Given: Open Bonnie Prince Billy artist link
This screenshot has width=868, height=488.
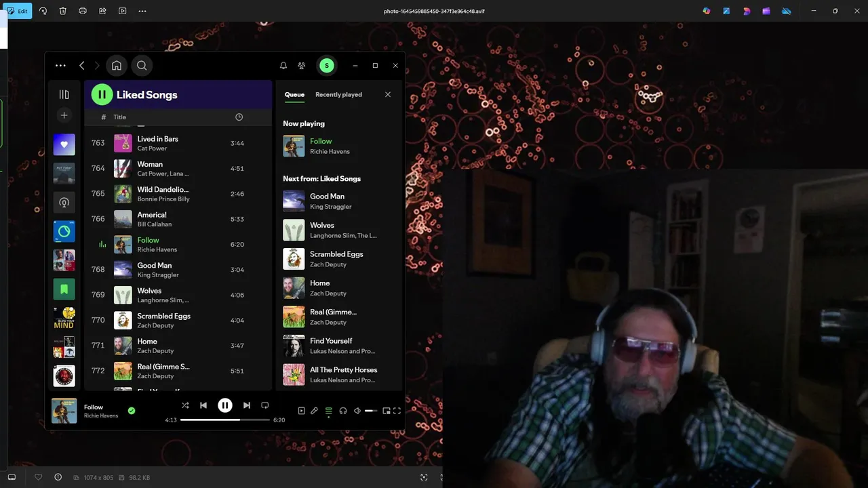Looking at the screenshot, I should 163,199.
